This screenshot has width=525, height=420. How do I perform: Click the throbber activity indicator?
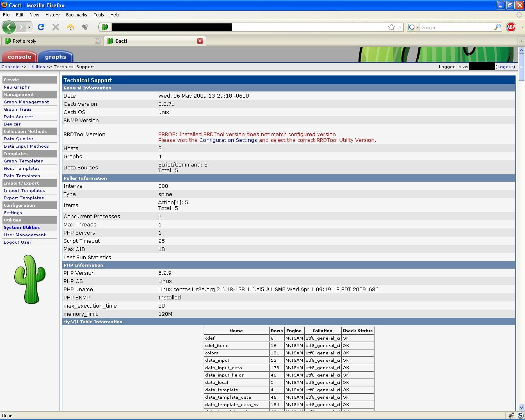(519, 15)
